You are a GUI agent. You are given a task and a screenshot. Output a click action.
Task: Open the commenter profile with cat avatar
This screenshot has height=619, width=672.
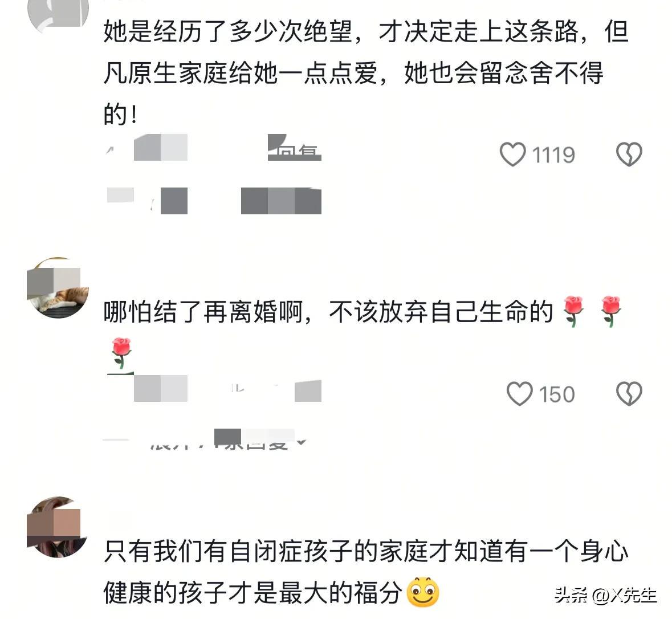point(58,288)
